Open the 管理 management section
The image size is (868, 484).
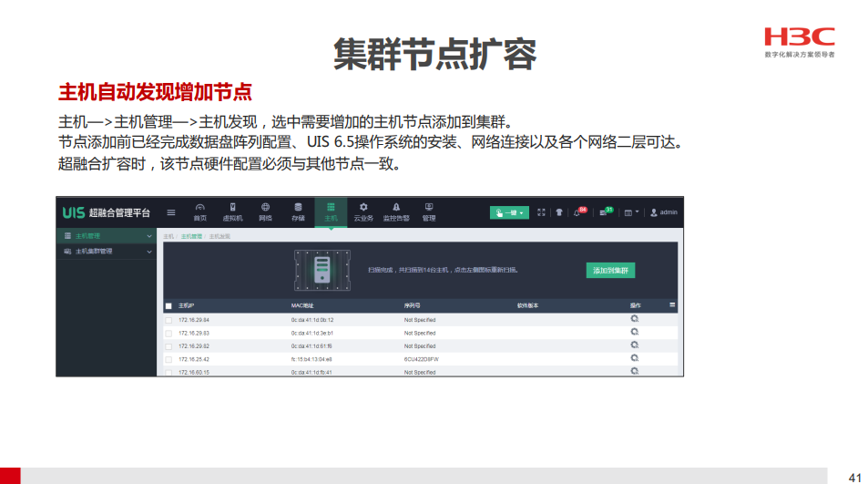[429, 212]
